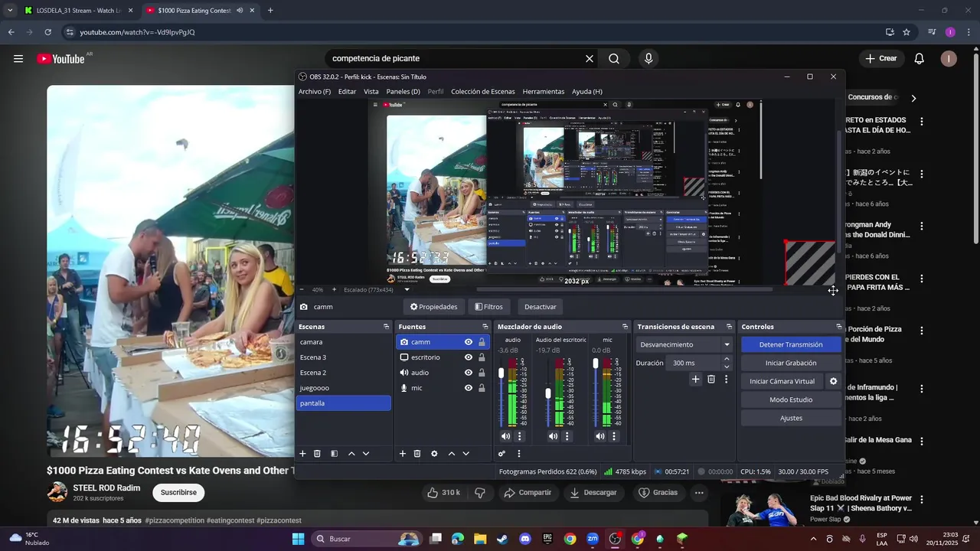Remove selected source with trash icon
The height and width of the screenshot is (551, 980).
(417, 454)
